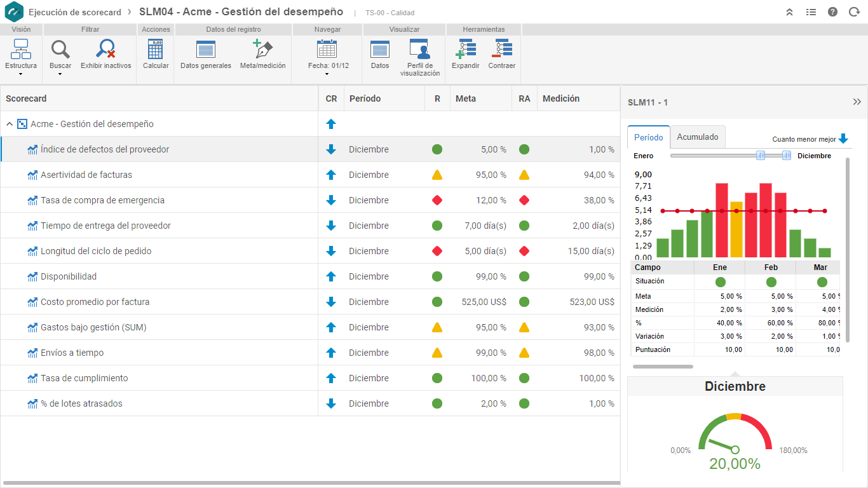Screen dimensions: 868x488
Task: Select the Período tab
Action: pos(649,137)
